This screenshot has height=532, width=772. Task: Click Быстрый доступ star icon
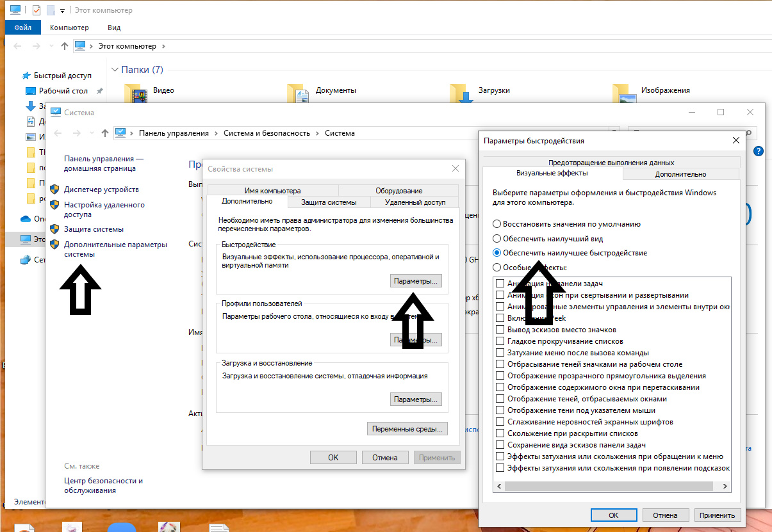pyautogui.click(x=26, y=76)
